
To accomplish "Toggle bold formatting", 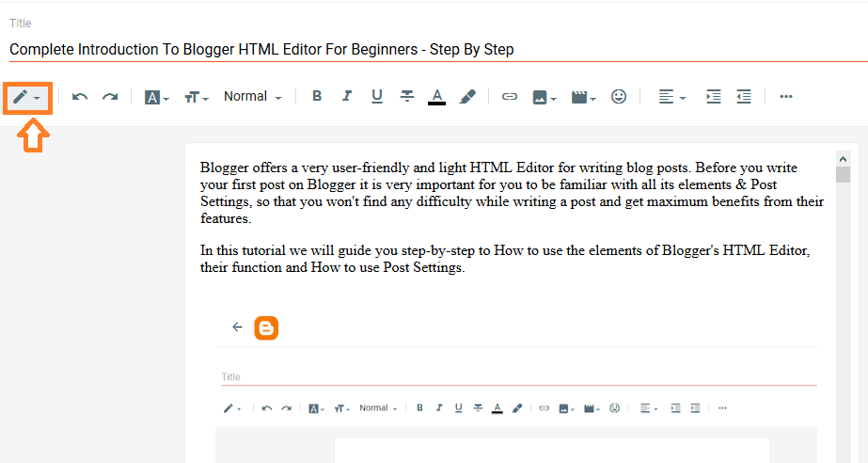I will [317, 96].
